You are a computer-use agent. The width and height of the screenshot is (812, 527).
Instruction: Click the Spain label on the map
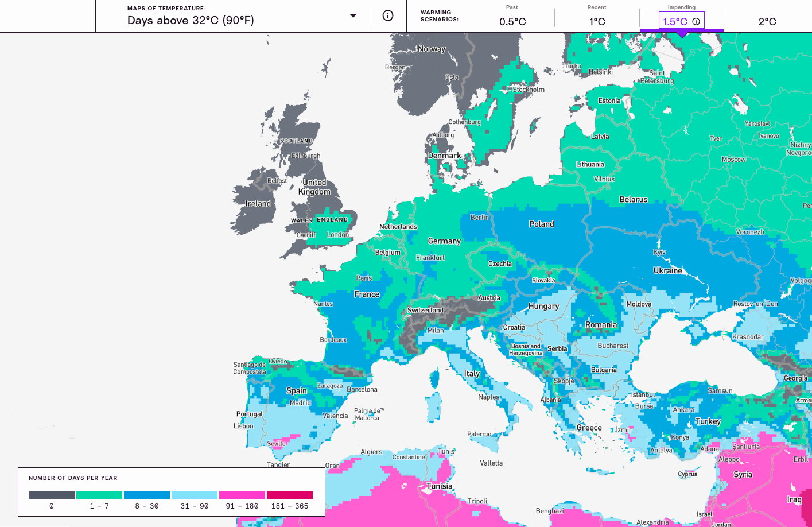coord(297,390)
